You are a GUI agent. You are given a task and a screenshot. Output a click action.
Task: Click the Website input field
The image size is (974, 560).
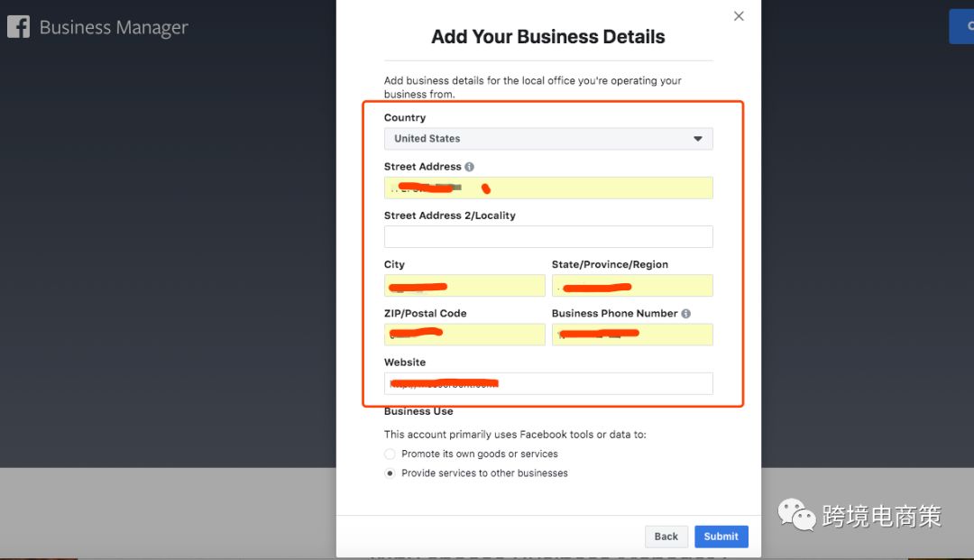tap(548, 382)
